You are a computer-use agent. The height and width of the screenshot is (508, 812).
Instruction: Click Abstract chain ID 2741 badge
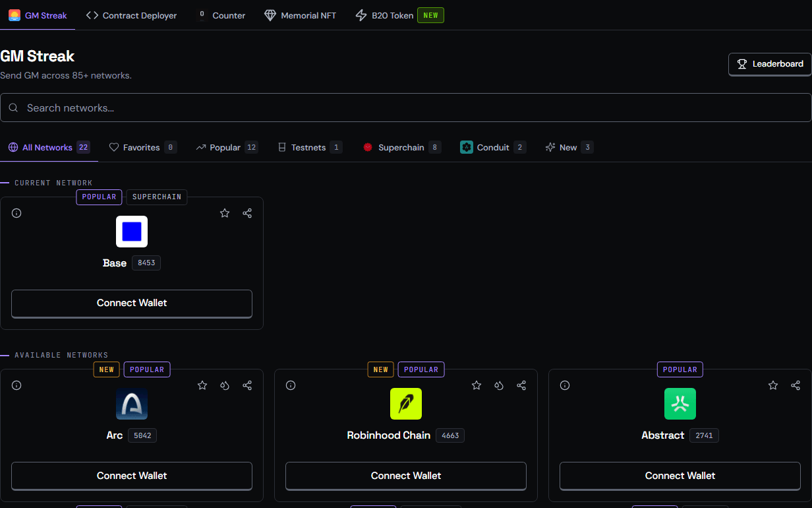(x=704, y=435)
